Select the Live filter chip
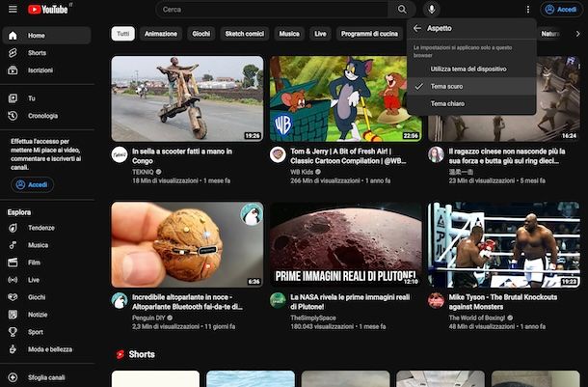 pos(320,34)
